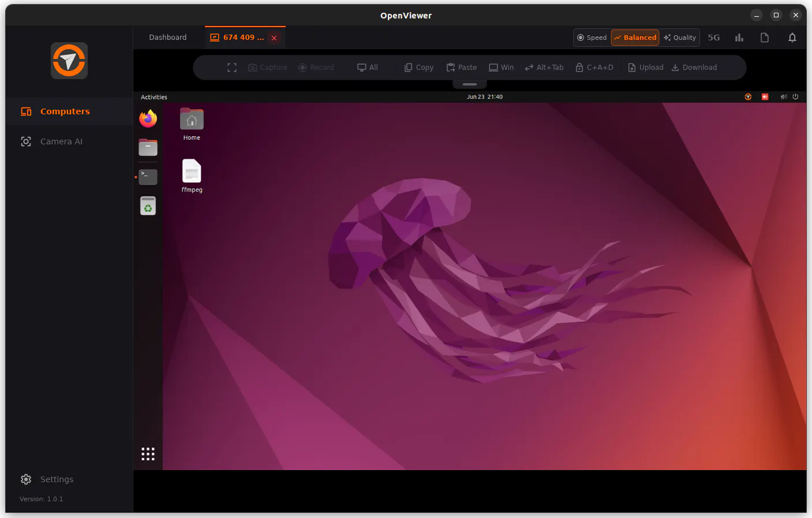
Task: Click the red recording tray indicator
Action: coord(765,97)
